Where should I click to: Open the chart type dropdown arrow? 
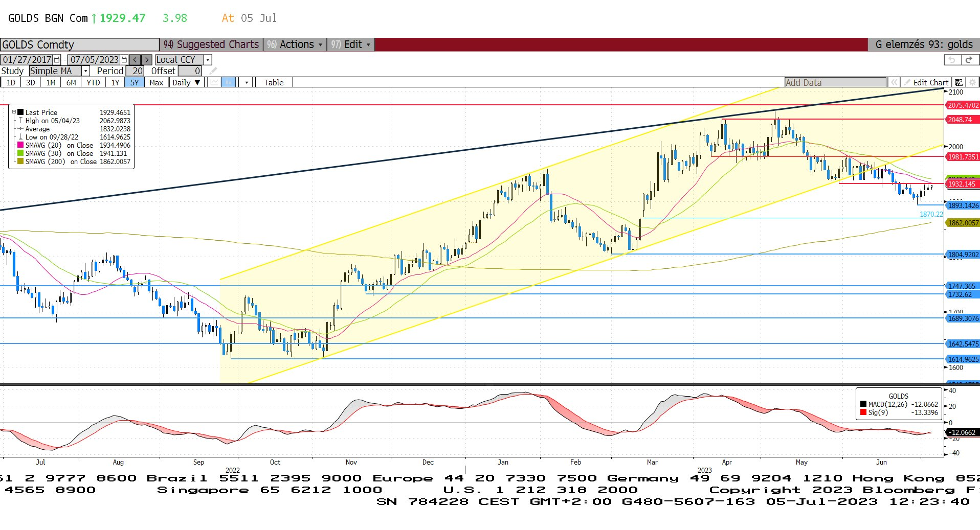click(x=247, y=82)
